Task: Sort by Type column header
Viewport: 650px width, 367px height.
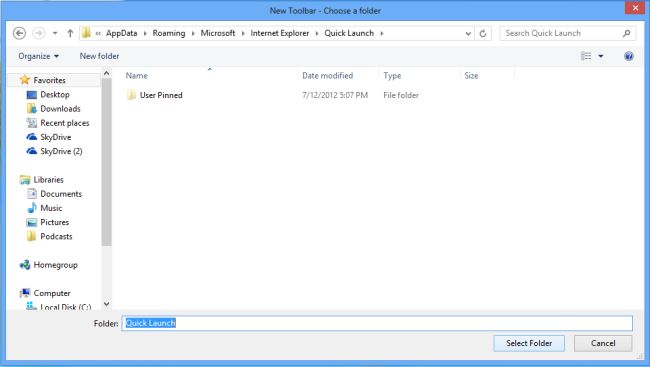Action: pos(392,75)
